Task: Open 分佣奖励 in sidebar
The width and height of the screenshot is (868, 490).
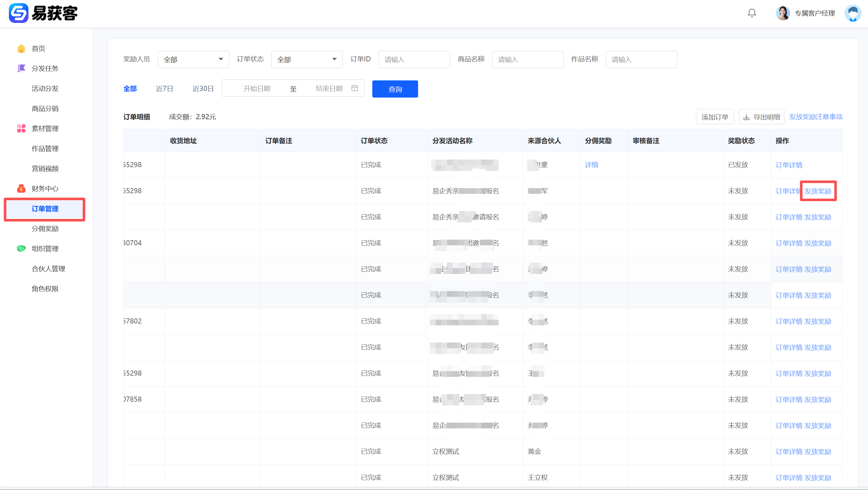Action: [x=45, y=229]
